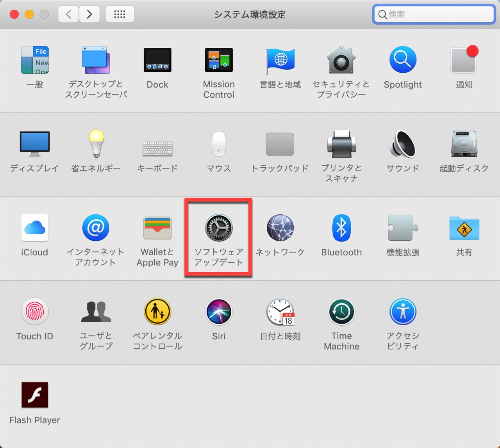Minimize the window with yellow button
Screen dimensions: 500x448
29,14
